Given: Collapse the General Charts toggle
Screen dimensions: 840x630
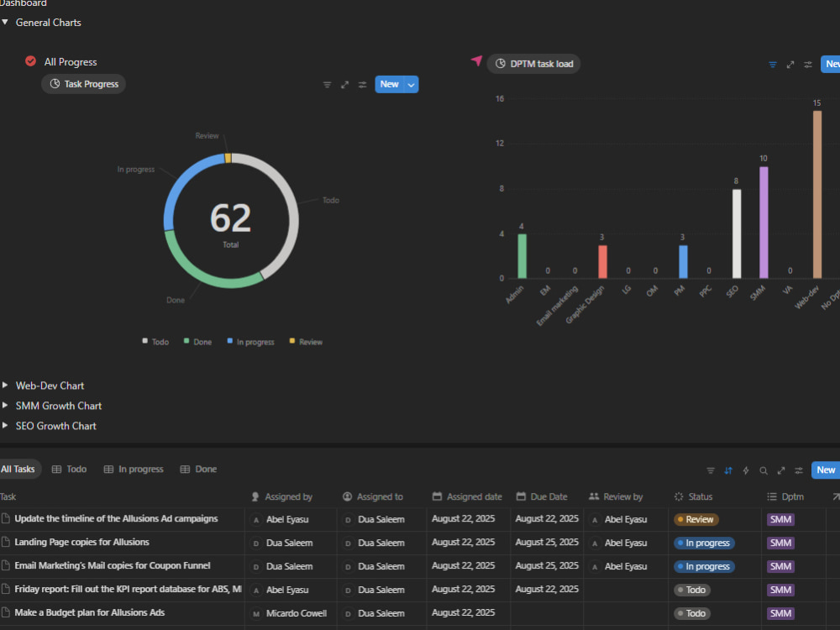Looking at the screenshot, I should click(5, 22).
